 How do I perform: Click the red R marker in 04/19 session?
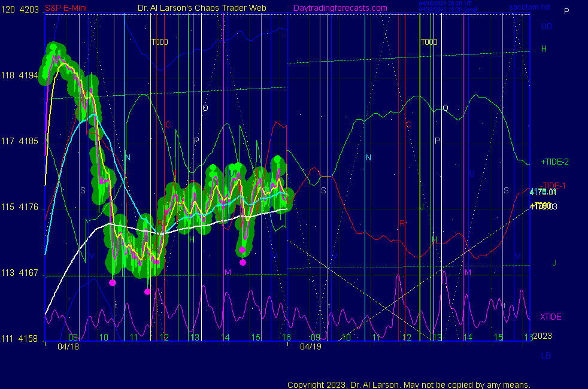pyautogui.click(x=402, y=223)
